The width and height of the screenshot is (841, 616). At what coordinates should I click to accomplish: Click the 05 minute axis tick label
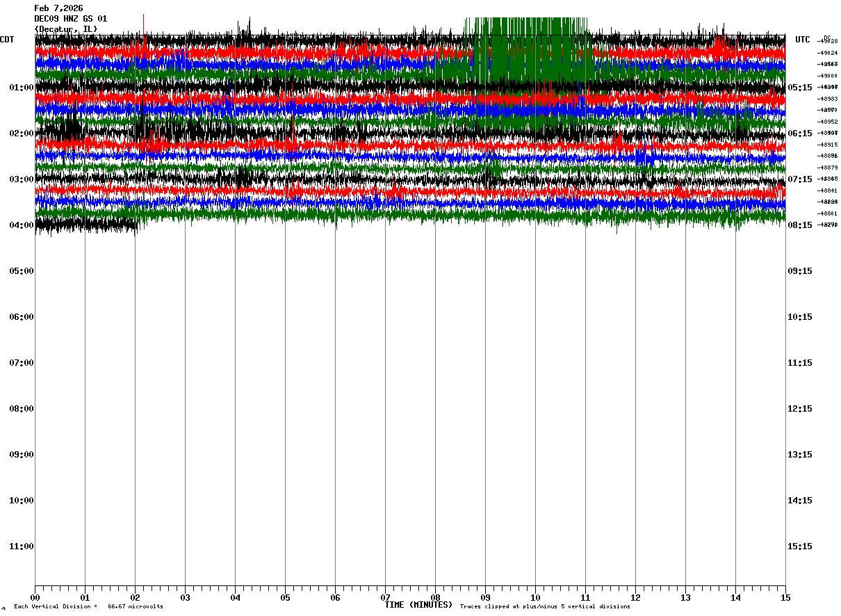coord(285,597)
